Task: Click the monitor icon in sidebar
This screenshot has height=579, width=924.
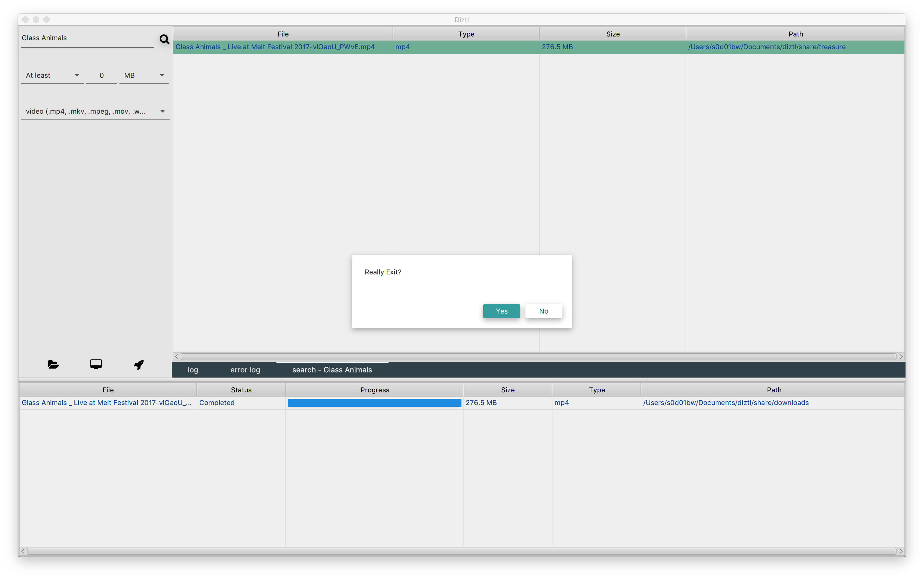Action: tap(96, 364)
